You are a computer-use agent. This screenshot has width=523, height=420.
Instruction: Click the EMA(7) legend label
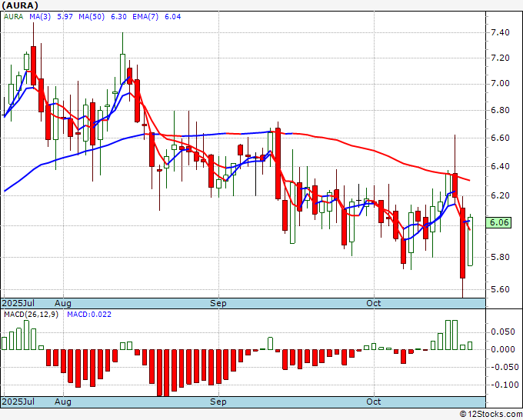pyautogui.click(x=145, y=17)
